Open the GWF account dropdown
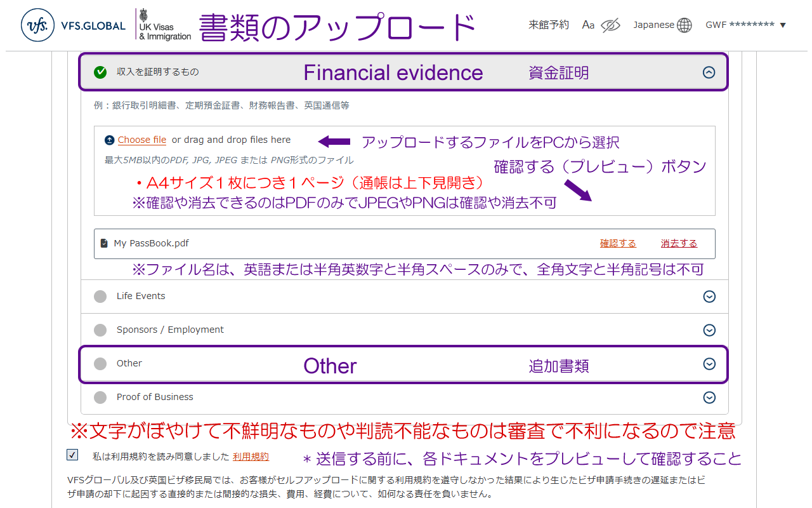Screen dimensions: 812x508 coord(746,25)
